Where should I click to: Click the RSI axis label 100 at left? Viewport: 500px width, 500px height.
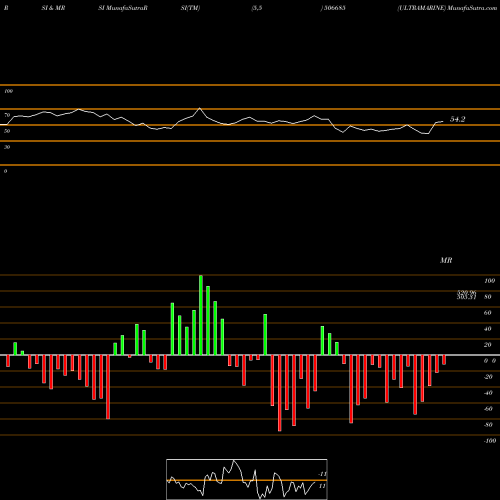[8, 91]
